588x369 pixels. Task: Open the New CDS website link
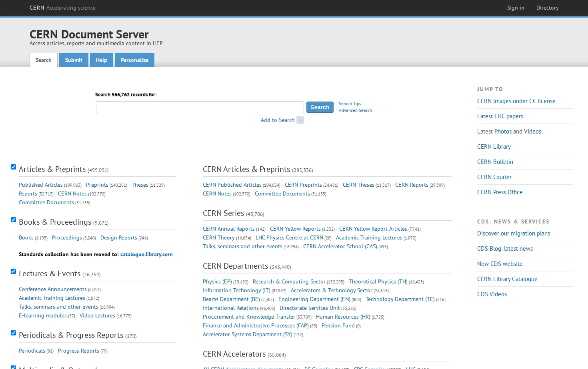[x=500, y=264]
